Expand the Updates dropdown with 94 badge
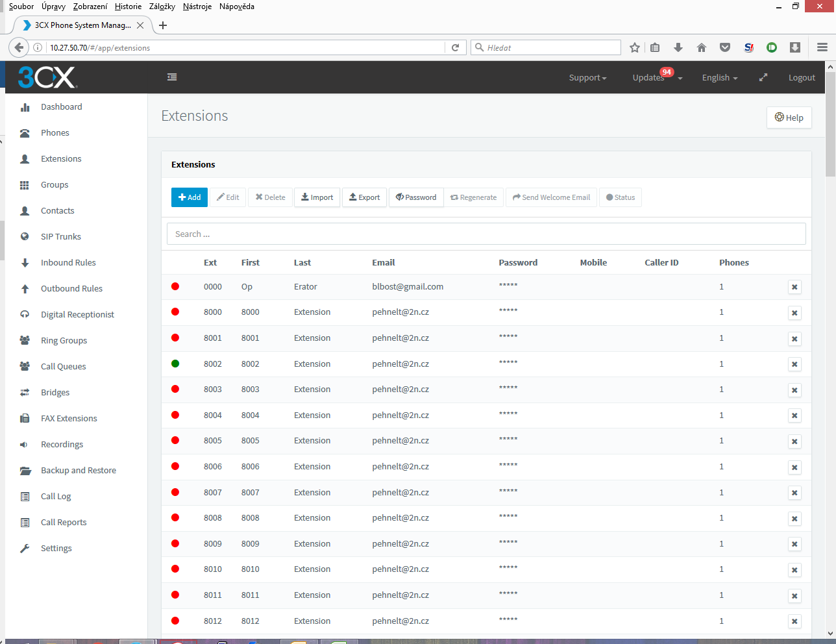The image size is (836, 644). point(657,78)
